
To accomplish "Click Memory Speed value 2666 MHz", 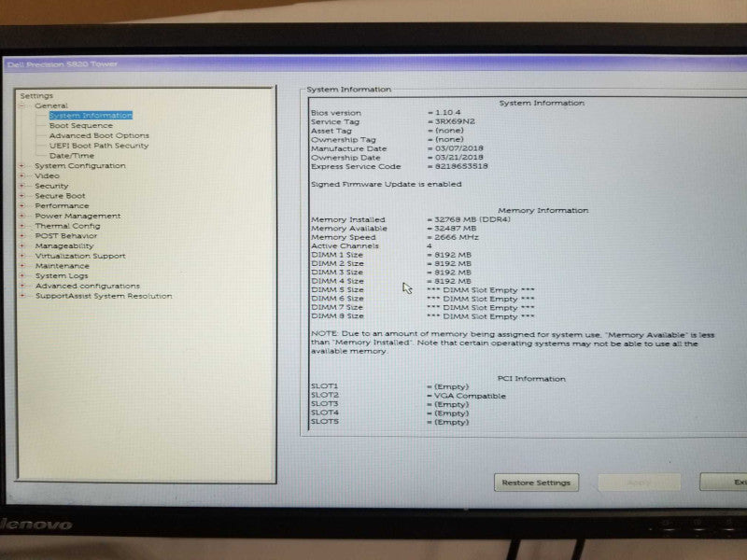I will 457,237.
